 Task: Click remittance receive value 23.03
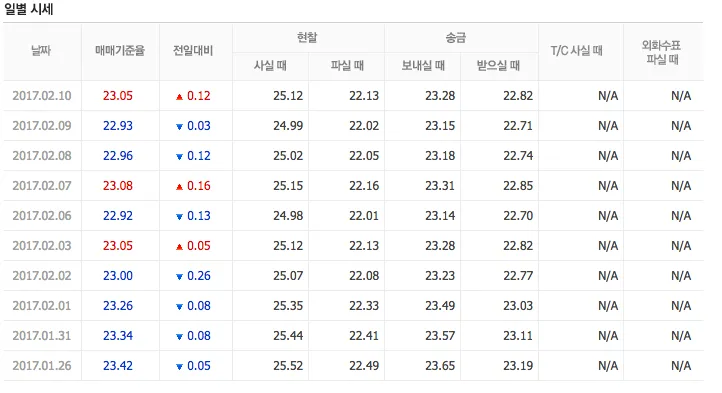coord(518,305)
